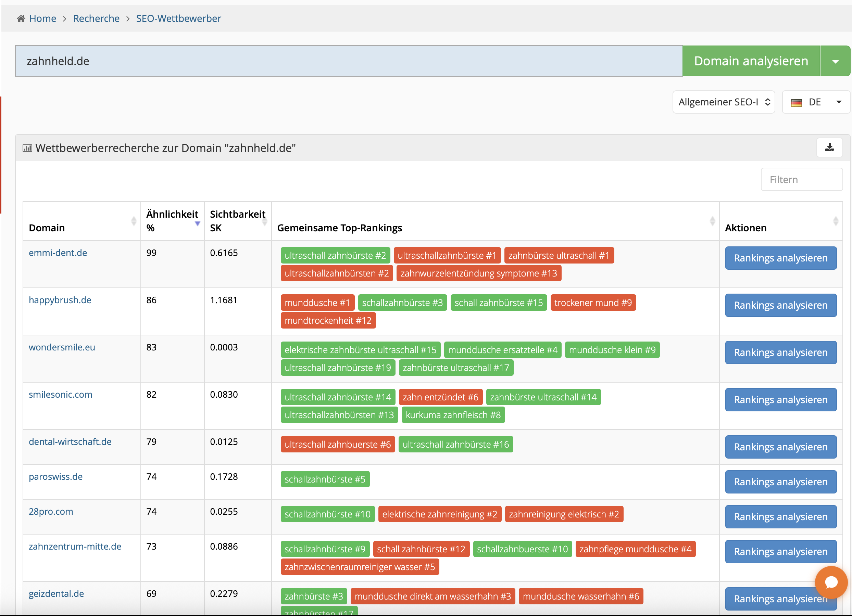Click the German flag icon
Viewport: 852px width, 616px height.
coord(796,102)
